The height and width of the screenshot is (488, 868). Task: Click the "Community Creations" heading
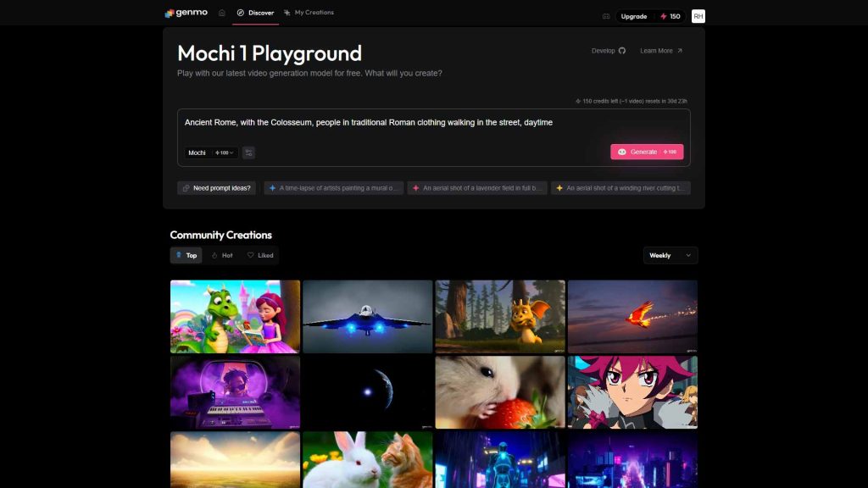[x=221, y=236]
